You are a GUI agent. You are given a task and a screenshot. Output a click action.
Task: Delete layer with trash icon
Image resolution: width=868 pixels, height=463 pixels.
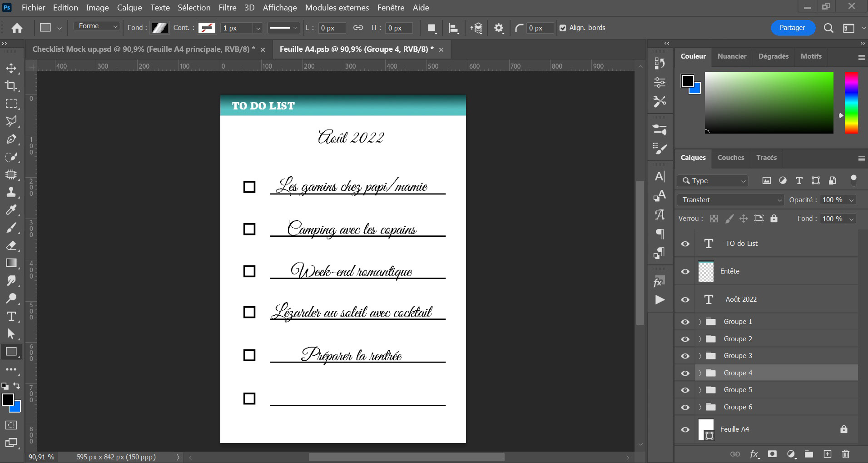click(x=845, y=454)
